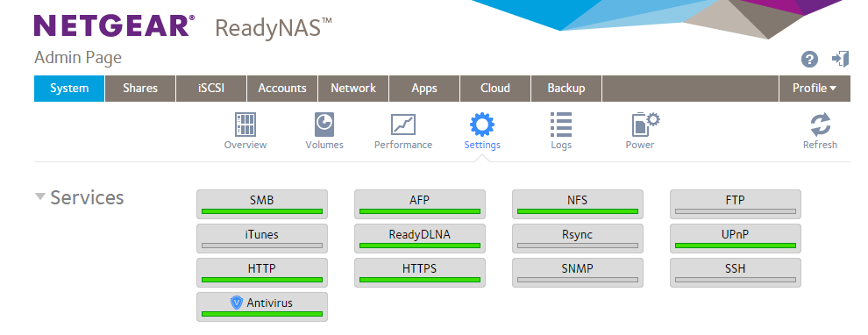868x335 pixels.
Task: Enable the SSH service
Action: point(735,273)
